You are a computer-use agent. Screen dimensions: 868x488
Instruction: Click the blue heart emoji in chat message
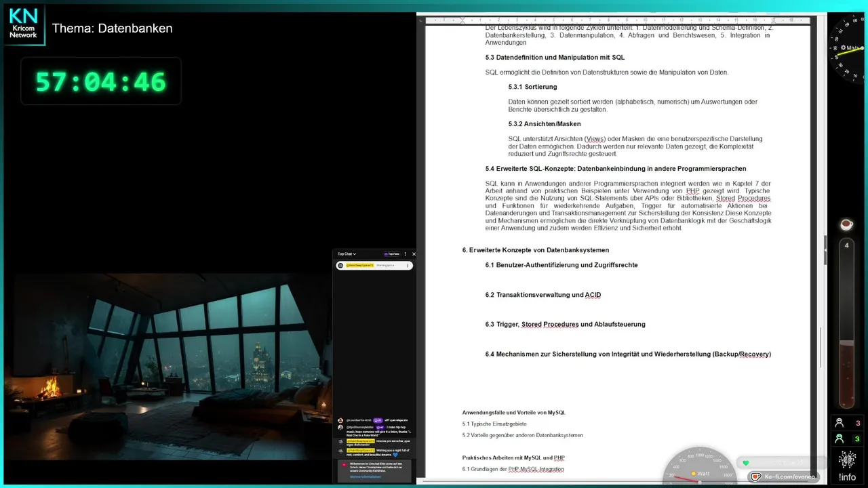coord(395,455)
